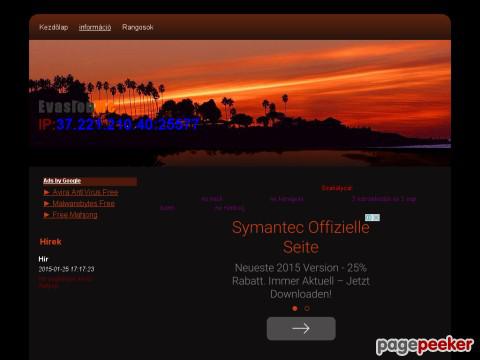Click the sunset header banner image
480x360 pixels.
click(x=240, y=103)
